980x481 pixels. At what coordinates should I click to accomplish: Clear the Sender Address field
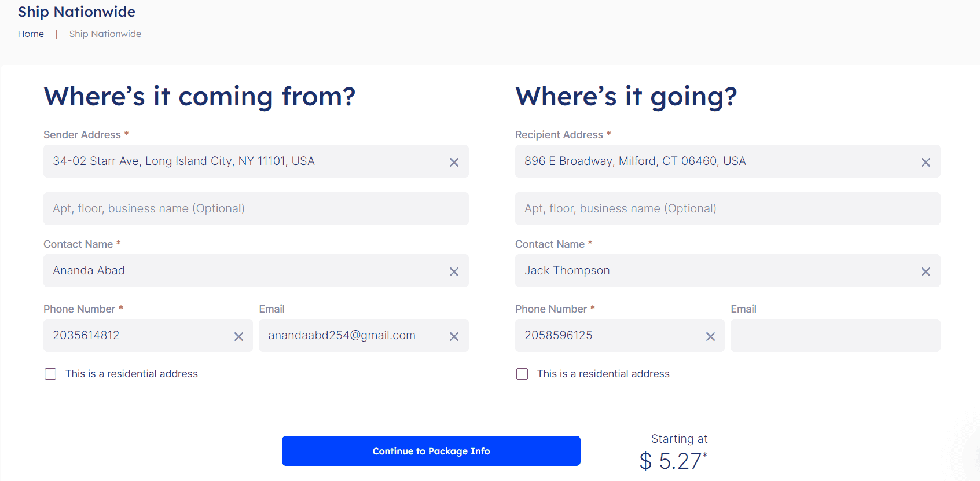pos(454,162)
